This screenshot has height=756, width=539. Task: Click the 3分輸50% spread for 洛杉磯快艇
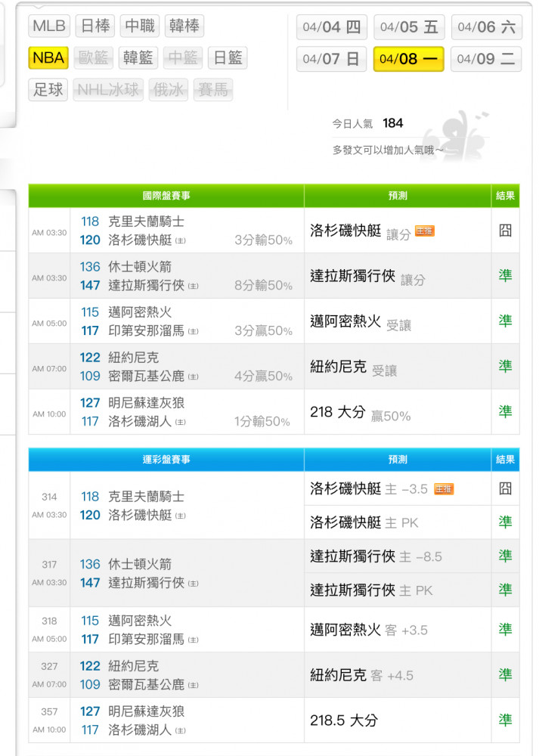[263, 240]
